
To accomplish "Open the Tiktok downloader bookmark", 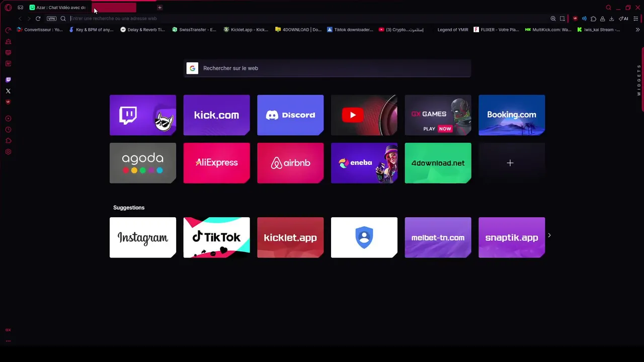I will coord(350,30).
